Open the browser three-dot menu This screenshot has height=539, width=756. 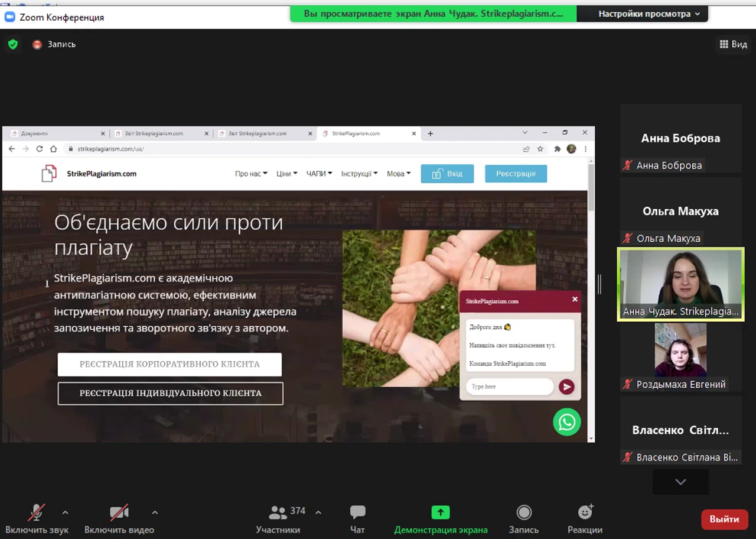tap(586, 149)
